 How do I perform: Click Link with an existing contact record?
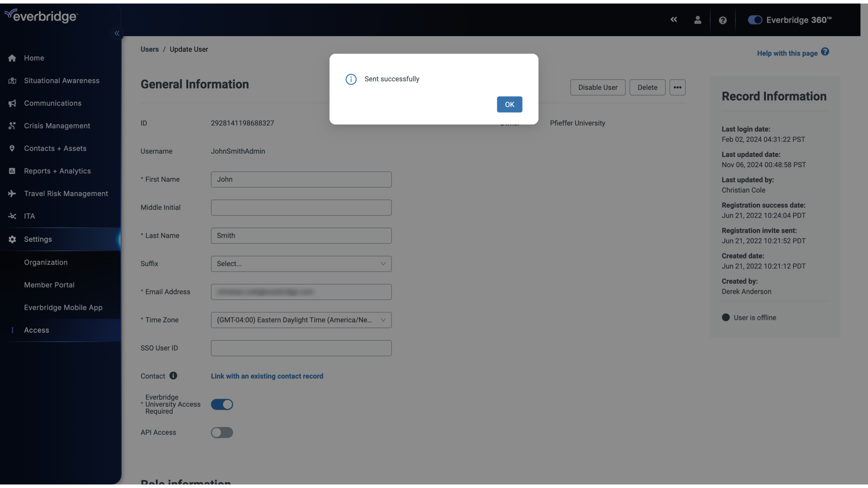click(267, 376)
